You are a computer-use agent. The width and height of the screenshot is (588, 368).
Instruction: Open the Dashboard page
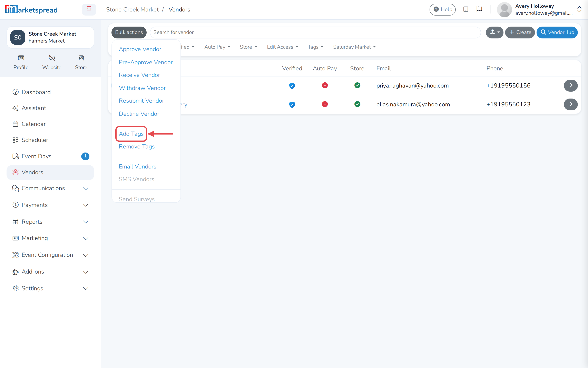pos(50,92)
